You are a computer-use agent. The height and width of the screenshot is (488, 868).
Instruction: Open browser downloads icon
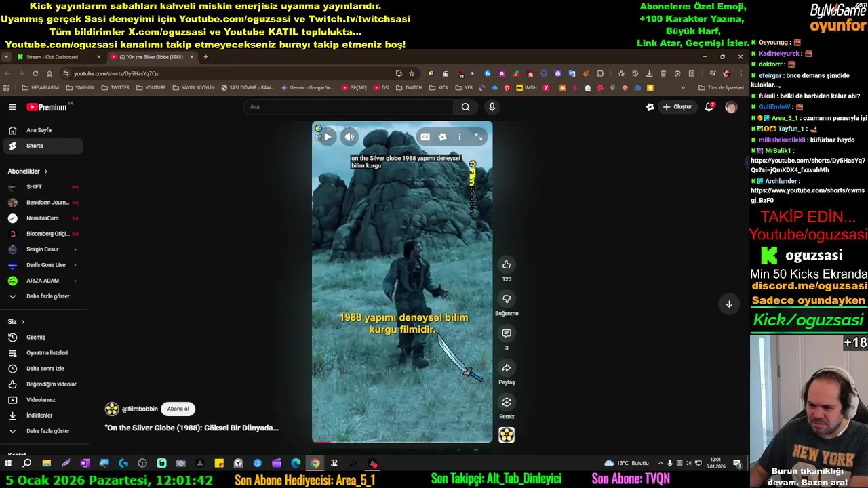[x=649, y=73]
